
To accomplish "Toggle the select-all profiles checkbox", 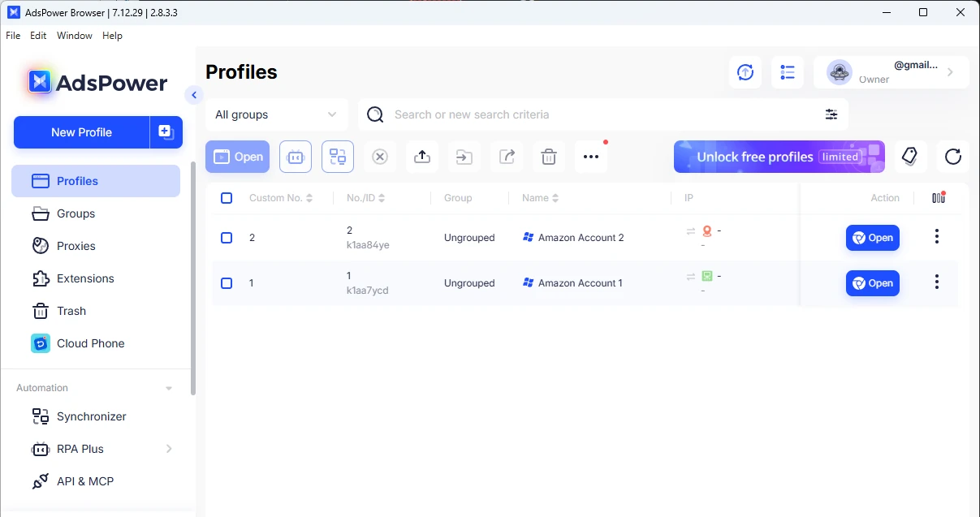I will tap(227, 198).
